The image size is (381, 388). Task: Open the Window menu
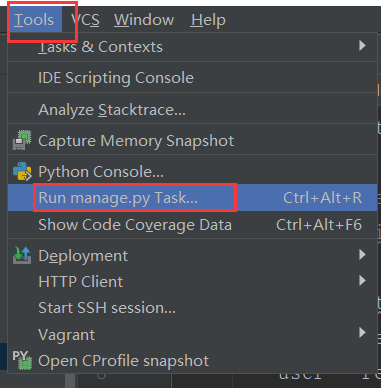tap(144, 20)
